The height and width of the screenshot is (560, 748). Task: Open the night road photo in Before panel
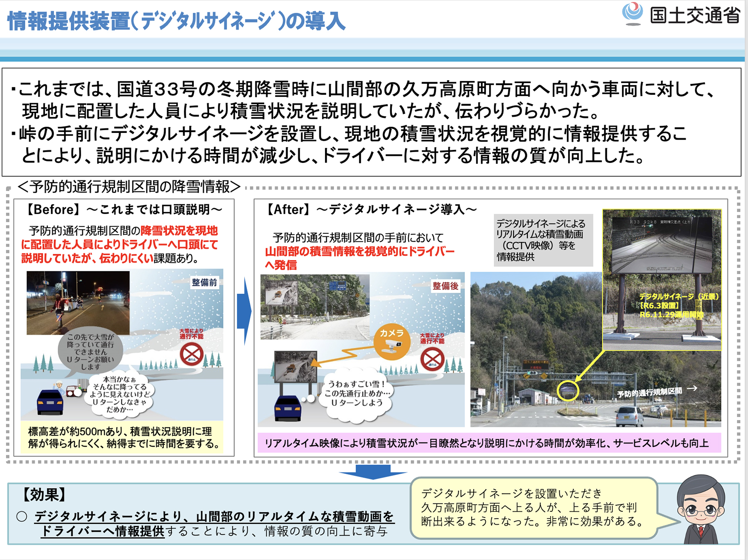click(78, 303)
